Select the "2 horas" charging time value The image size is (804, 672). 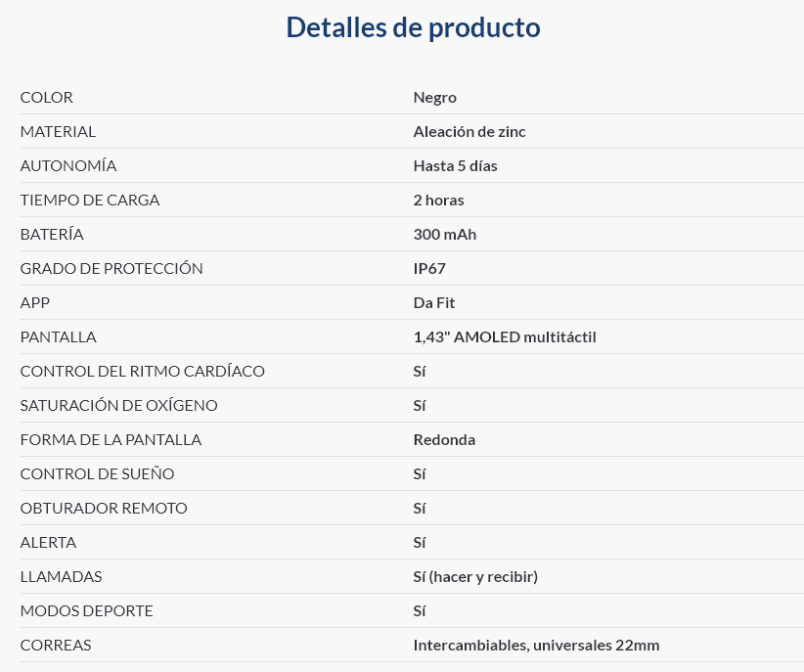click(x=439, y=201)
